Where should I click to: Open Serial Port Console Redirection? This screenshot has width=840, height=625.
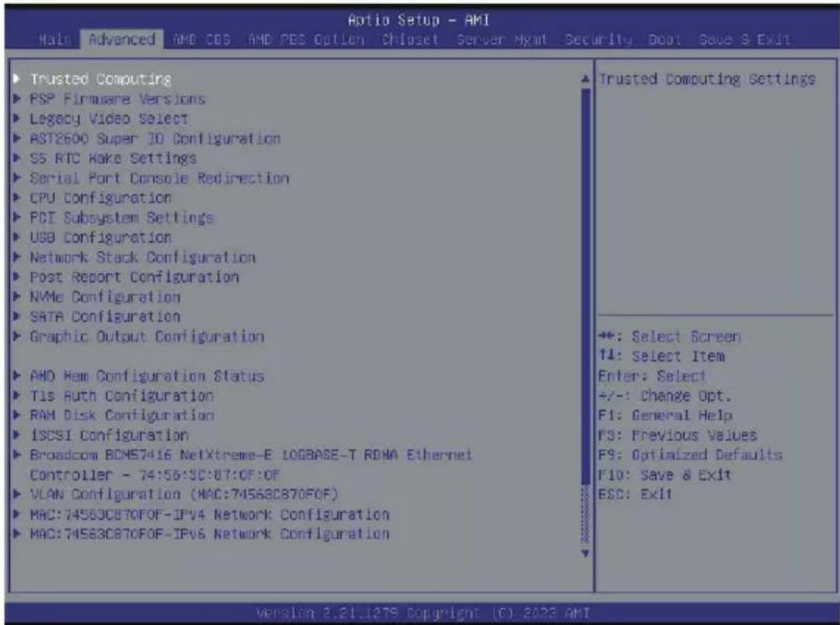click(159, 178)
